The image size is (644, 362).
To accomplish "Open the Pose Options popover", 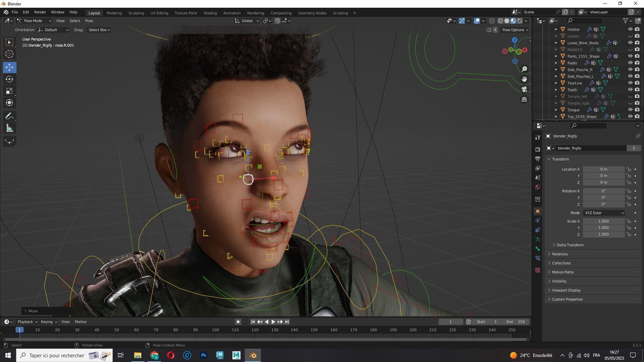I will tap(515, 29).
